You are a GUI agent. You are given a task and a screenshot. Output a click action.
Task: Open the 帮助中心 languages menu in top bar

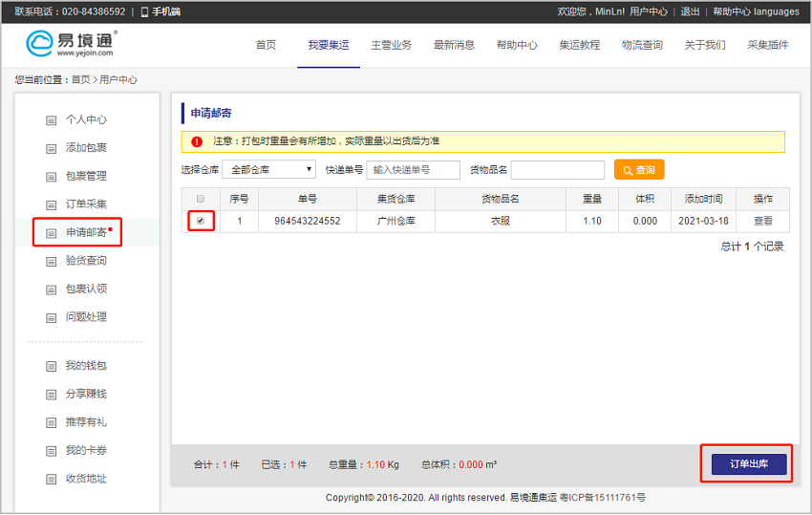point(756,11)
